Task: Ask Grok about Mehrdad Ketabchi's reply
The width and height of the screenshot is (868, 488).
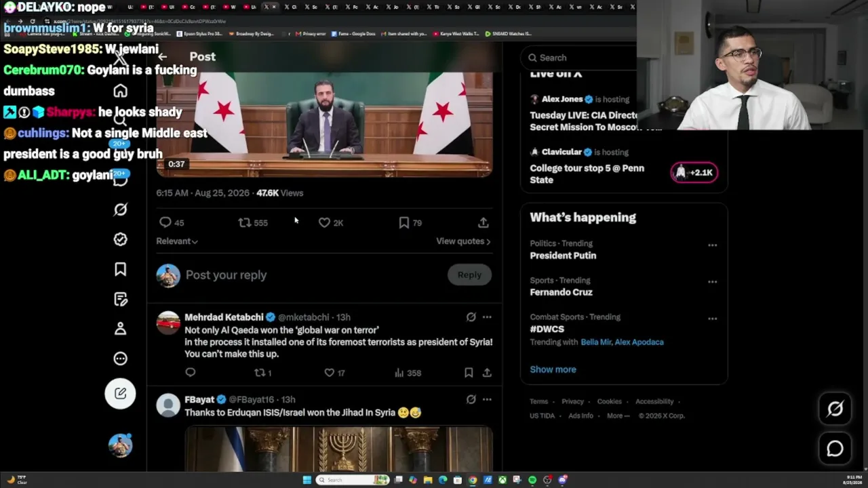Action: point(471,317)
